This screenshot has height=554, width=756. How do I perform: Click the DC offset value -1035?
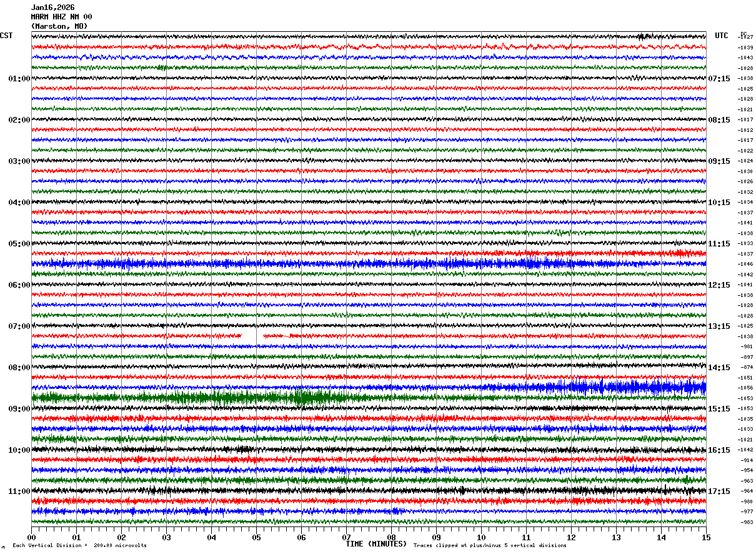[745, 419]
